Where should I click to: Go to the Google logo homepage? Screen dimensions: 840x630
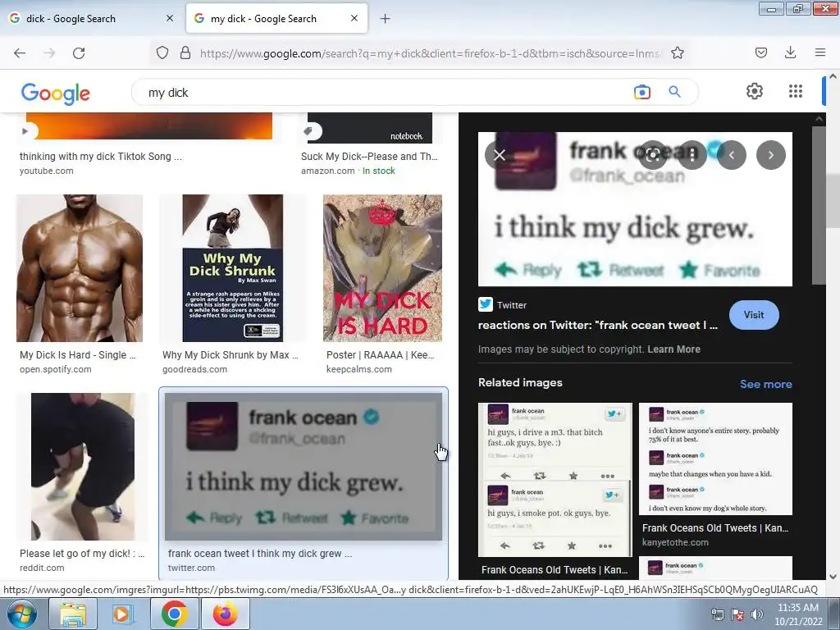pyautogui.click(x=56, y=94)
